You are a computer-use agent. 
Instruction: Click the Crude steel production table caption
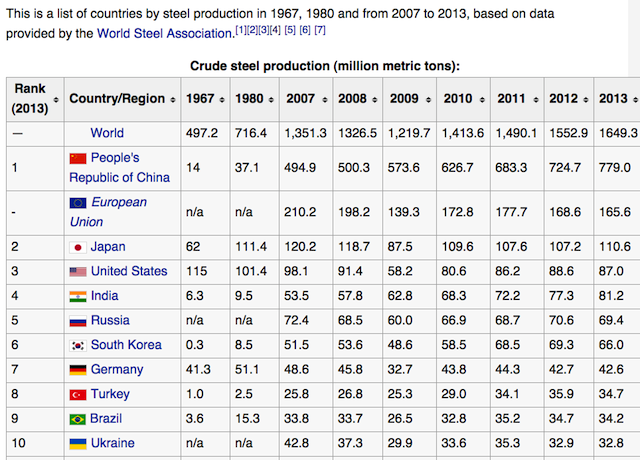coord(325,66)
